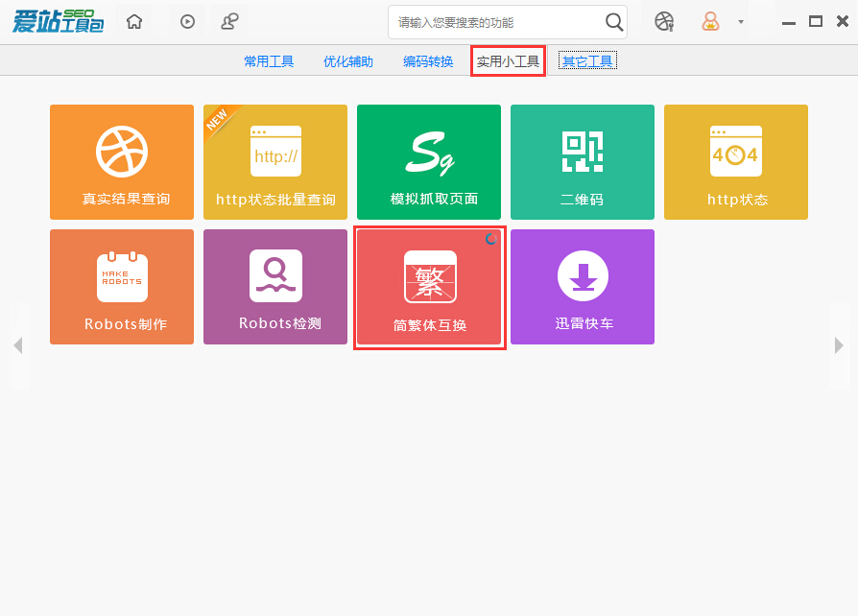The height and width of the screenshot is (616, 858).
Task: Select the 二维码 QR code tool
Action: click(583, 162)
